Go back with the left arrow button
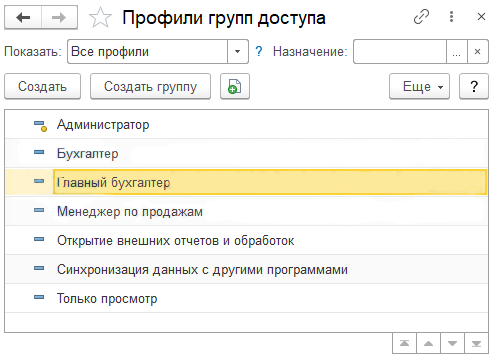This screenshot has width=501, height=360. click(x=23, y=17)
